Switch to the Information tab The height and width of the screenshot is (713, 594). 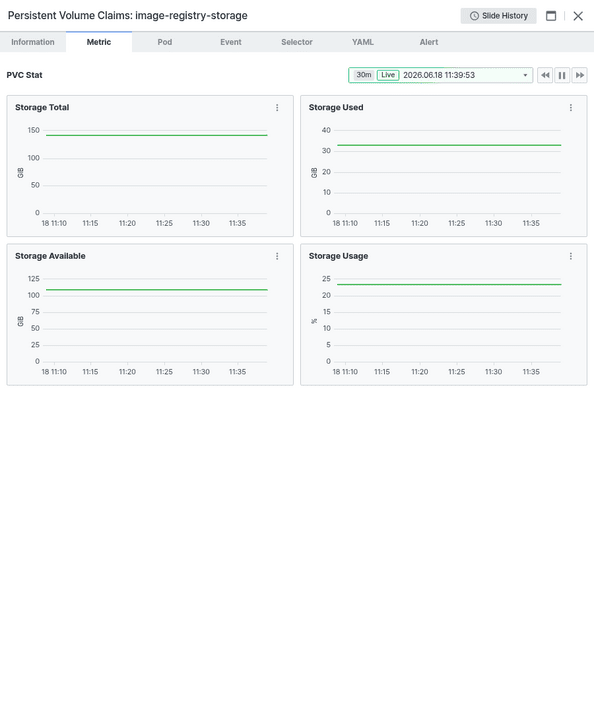pos(33,42)
